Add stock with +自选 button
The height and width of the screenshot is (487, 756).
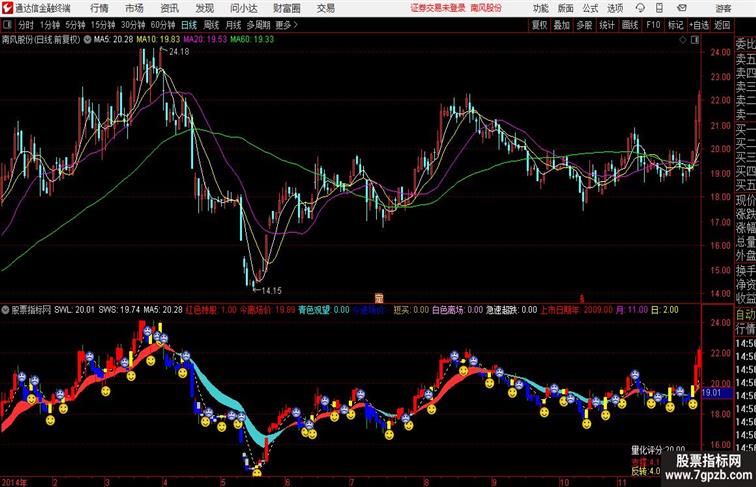699,25
